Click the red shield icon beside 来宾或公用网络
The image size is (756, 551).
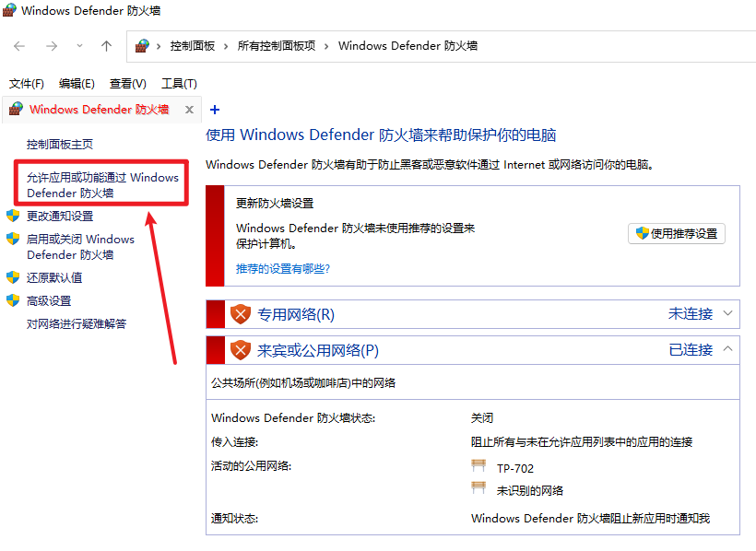pyautogui.click(x=241, y=350)
